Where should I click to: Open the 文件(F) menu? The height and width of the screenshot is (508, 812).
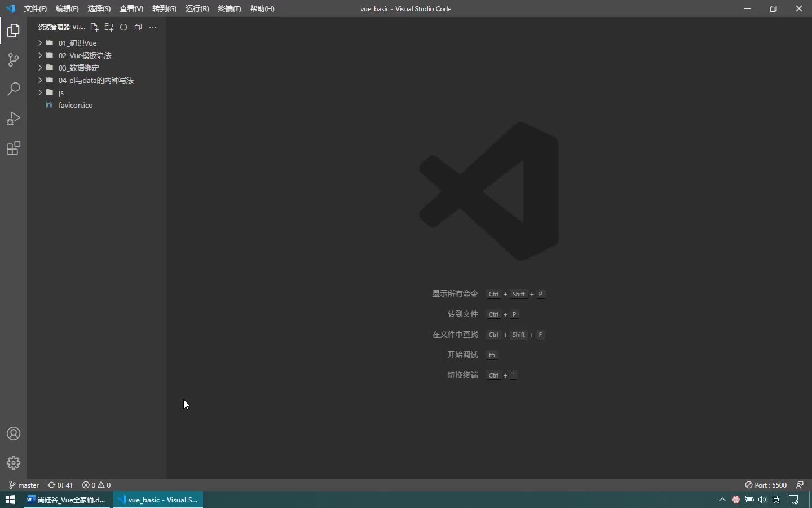35,8
